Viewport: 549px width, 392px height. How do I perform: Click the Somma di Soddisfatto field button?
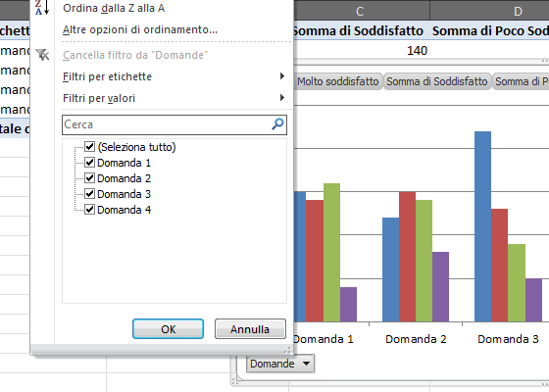437,81
